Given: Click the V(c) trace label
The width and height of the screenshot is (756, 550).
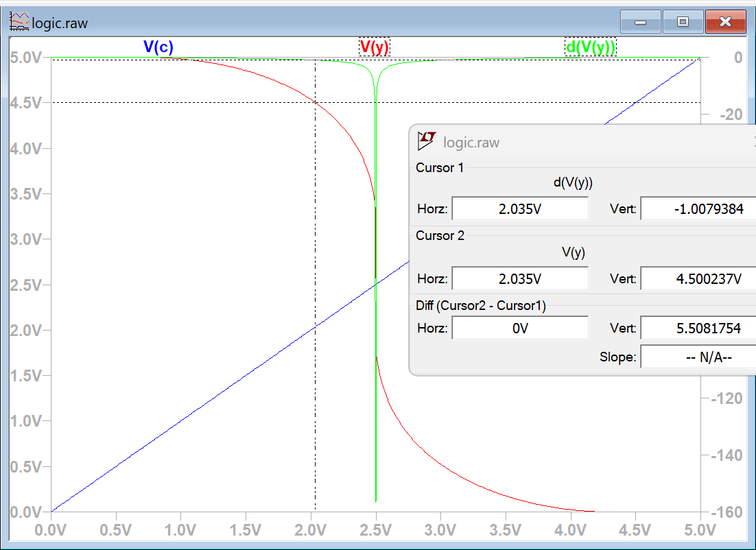Looking at the screenshot, I should 158,47.
